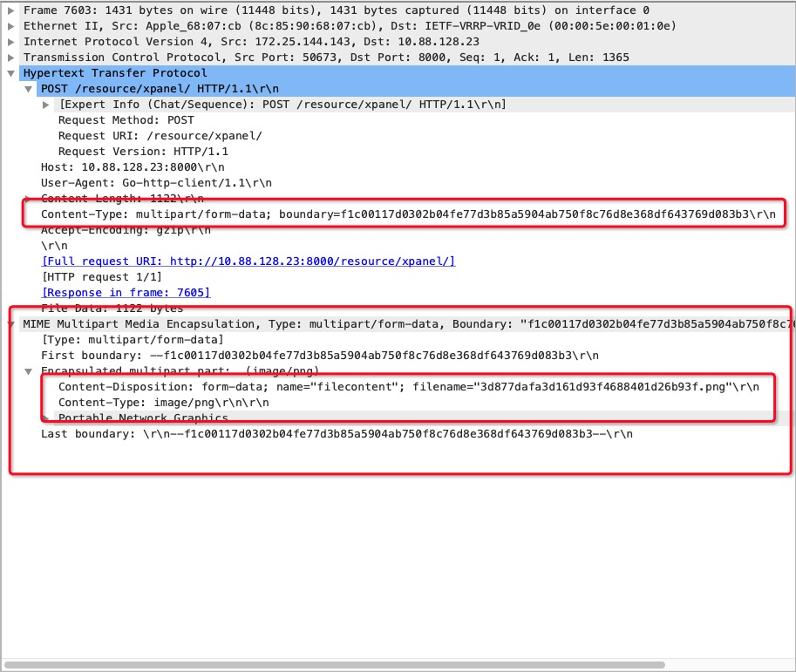
Task: Expand the Expert Info (Chat/Sequence) entry
Action: (46, 105)
